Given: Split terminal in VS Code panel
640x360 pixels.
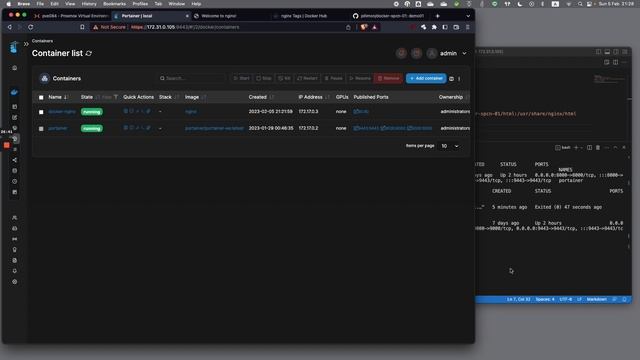Looking at the screenshot, I should pyautogui.click(x=589, y=147).
